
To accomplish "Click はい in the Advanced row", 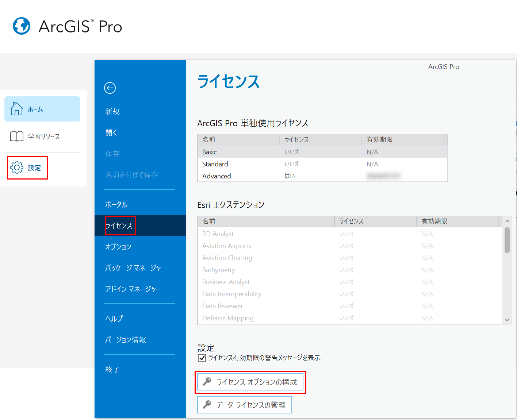I will (290, 176).
